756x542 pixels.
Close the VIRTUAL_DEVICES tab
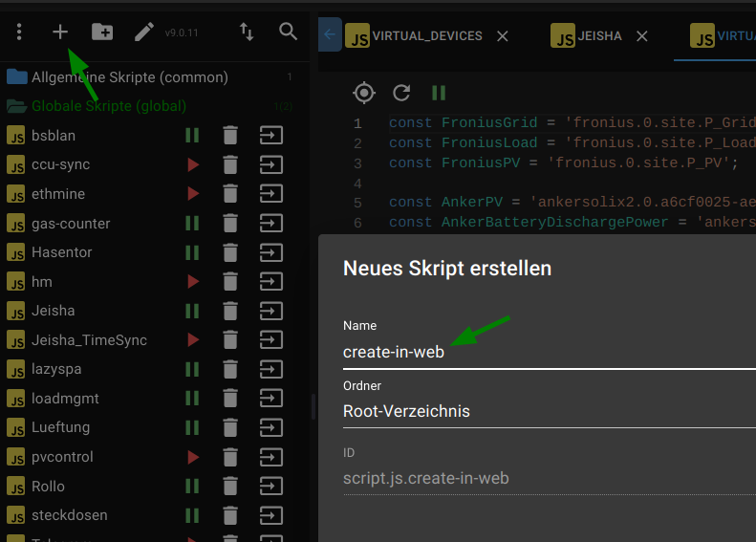(x=503, y=36)
